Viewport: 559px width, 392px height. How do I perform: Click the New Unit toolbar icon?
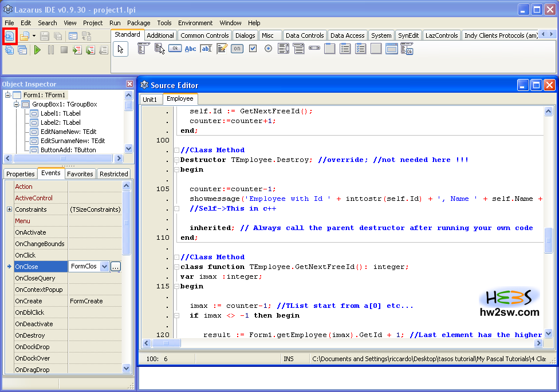click(10, 37)
